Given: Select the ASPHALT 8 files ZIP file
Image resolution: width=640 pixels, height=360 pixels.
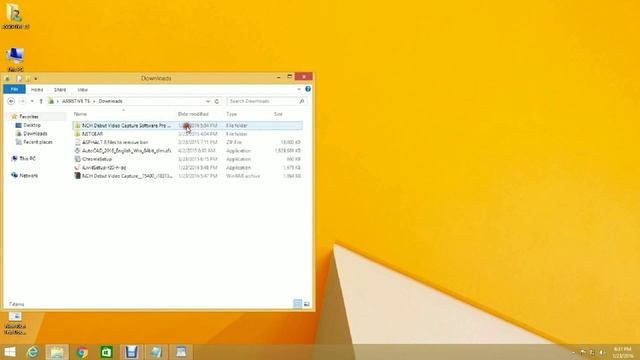Looking at the screenshot, I should [188, 142].
